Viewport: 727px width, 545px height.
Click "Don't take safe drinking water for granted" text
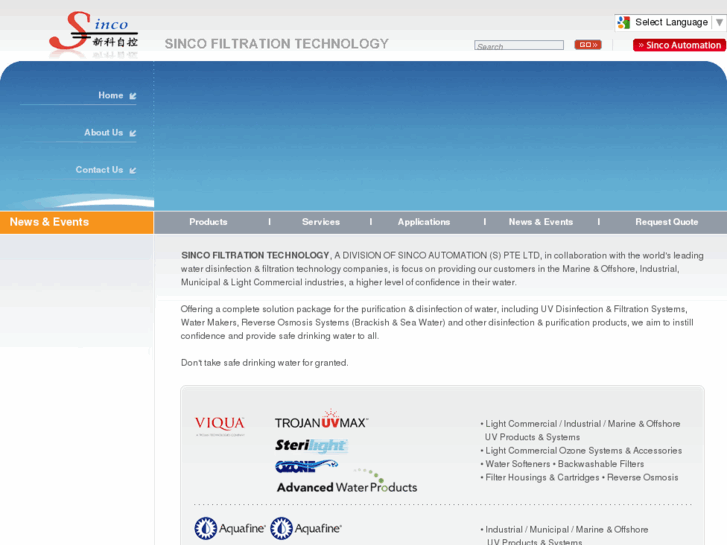pyautogui.click(x=264, y=363)
